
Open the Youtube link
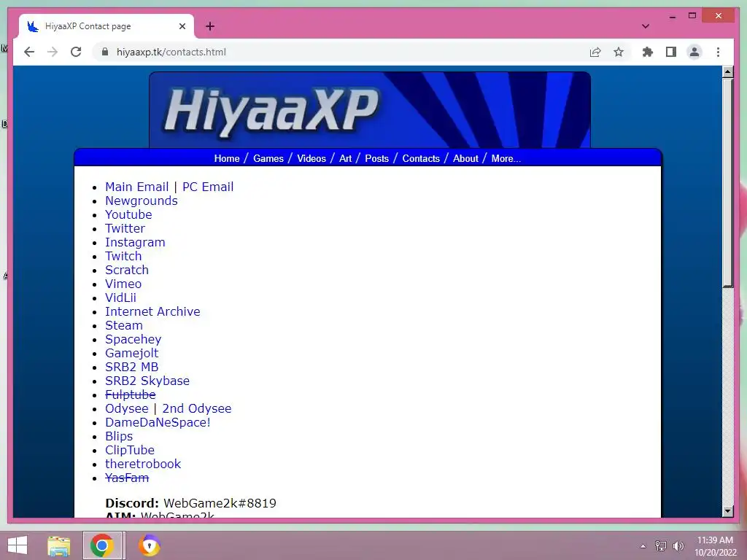tap(128, 215)
